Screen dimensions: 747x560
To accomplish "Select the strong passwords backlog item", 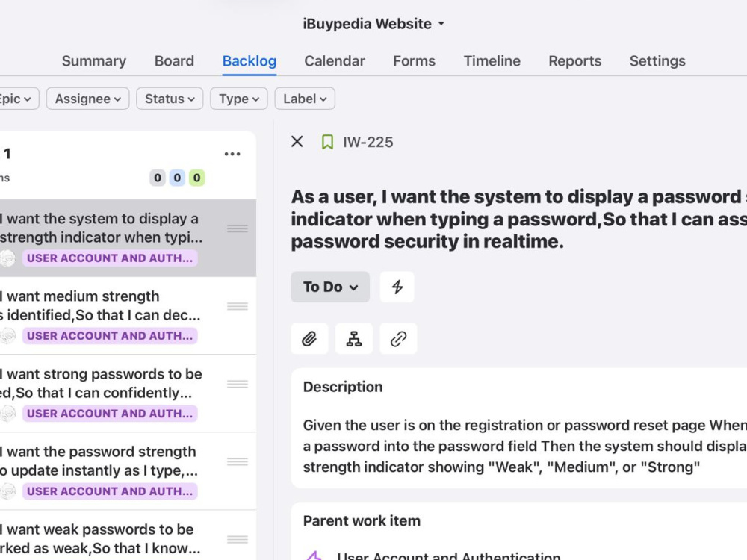I will pyautogui.click(x=128, y=393).
